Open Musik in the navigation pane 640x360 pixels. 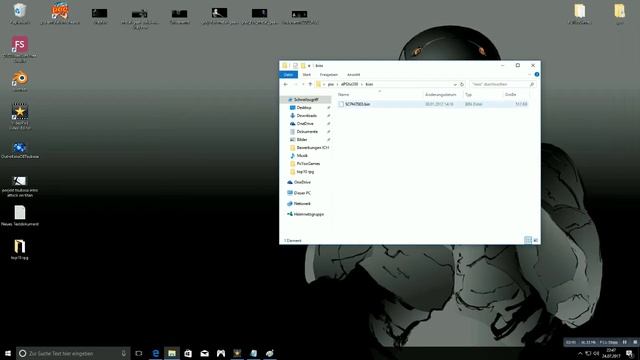pos(302,156)
